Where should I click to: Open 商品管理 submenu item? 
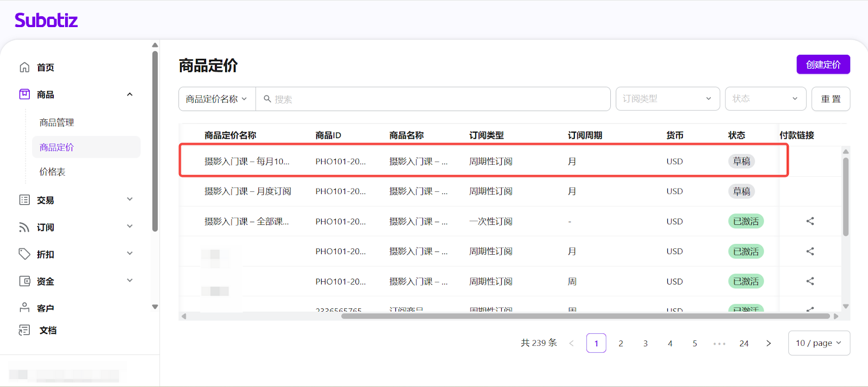[x=57, y=122]
